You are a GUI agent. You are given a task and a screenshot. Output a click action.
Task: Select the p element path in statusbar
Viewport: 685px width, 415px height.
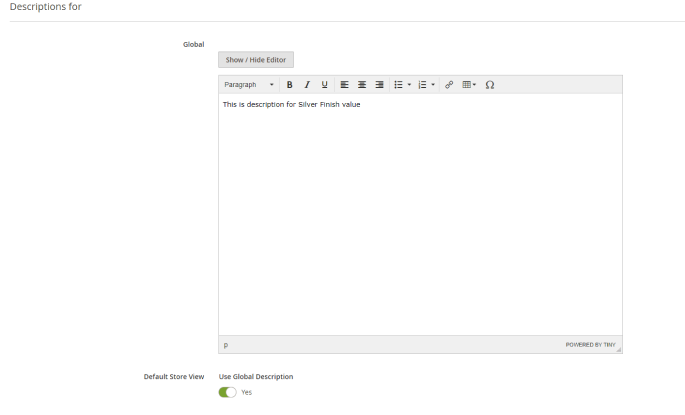pyautogui.click(x=226, y=345)
